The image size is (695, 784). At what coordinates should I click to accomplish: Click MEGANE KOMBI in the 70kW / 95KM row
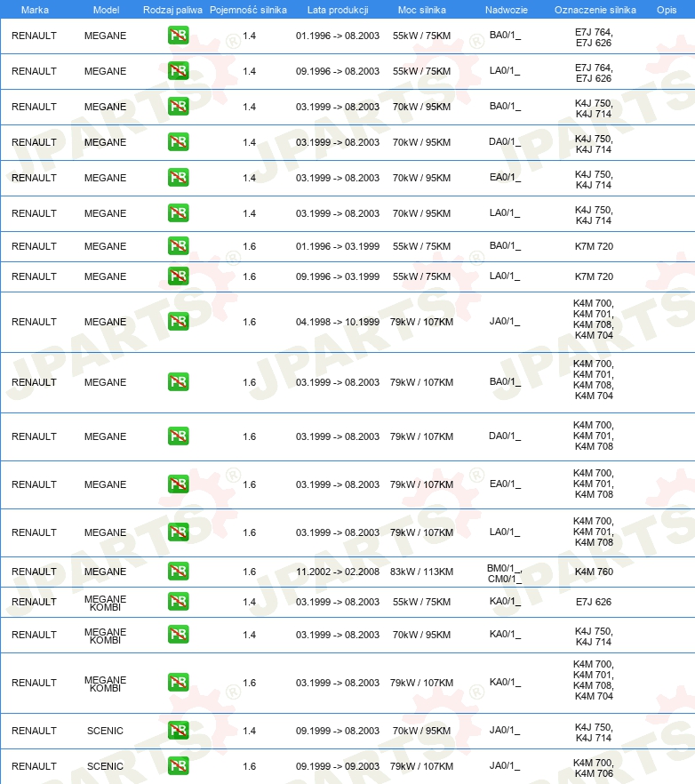click(105, 636)
